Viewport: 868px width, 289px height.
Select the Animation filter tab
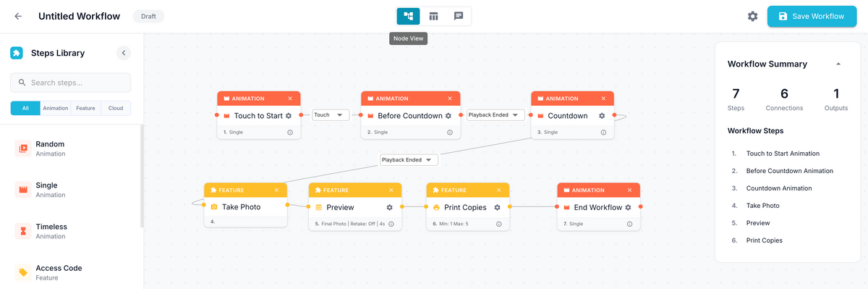coord(55,108)
